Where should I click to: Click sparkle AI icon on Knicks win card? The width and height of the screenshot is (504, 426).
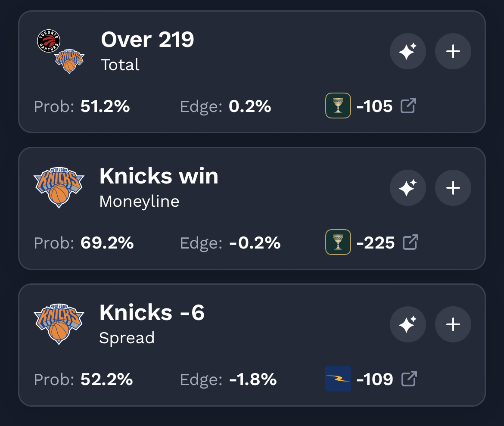click(x=408, y=188)
